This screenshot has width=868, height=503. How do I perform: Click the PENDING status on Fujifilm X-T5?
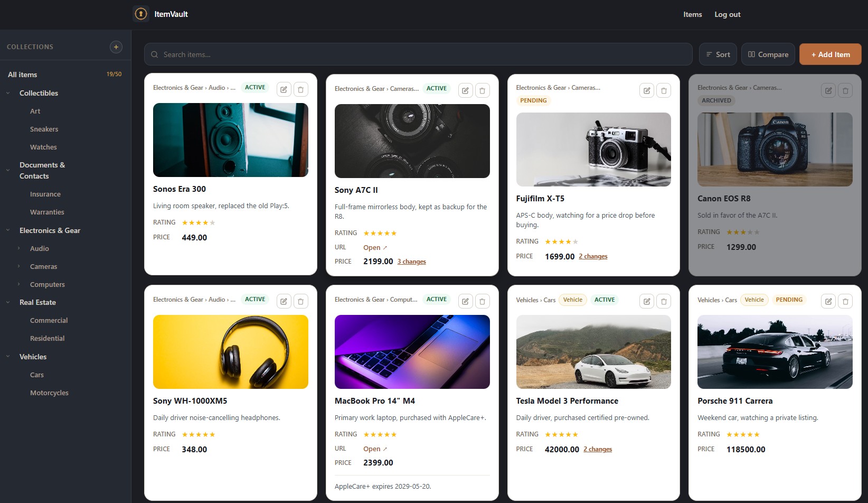click(533, 100)
